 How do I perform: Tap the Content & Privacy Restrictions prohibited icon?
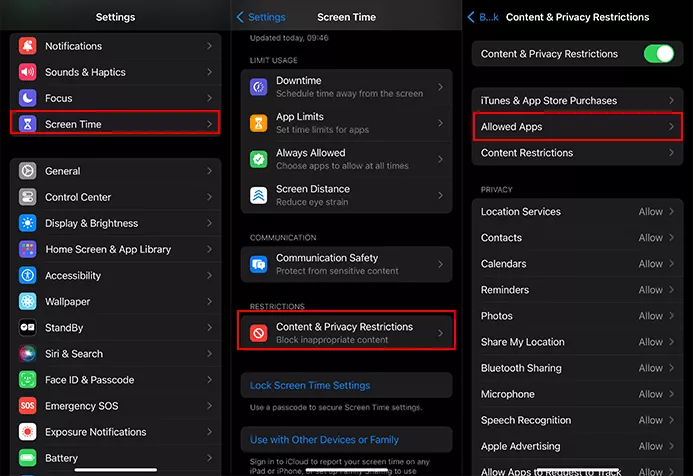tap(259, 333)
